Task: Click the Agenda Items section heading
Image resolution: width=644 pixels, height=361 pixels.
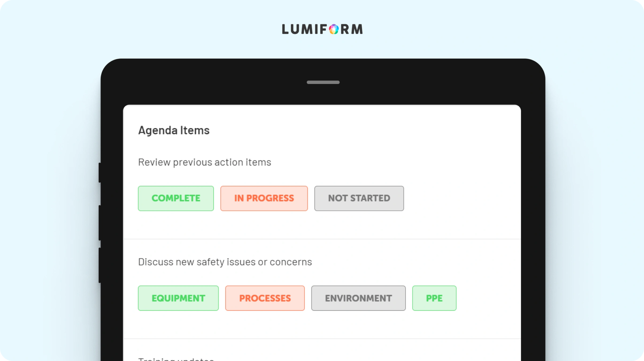Action: (174, 131)
